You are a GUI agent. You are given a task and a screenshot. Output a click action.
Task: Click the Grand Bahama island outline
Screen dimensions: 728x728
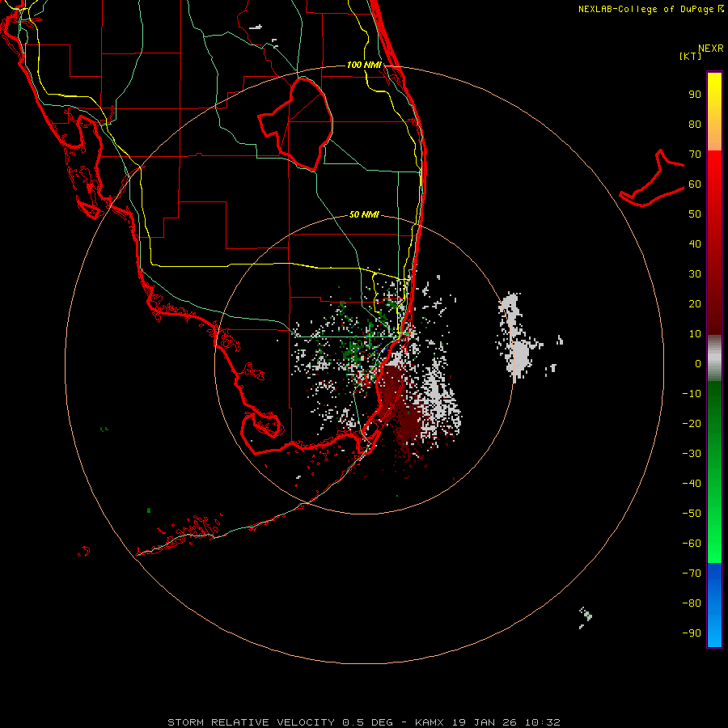pyautogui.click(x=652, y=180)
